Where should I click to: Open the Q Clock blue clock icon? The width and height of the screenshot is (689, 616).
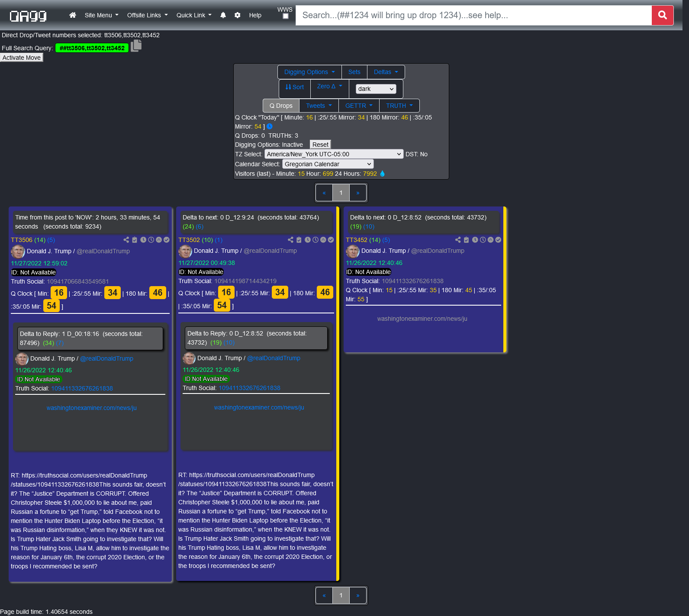[x=269, y=126]
